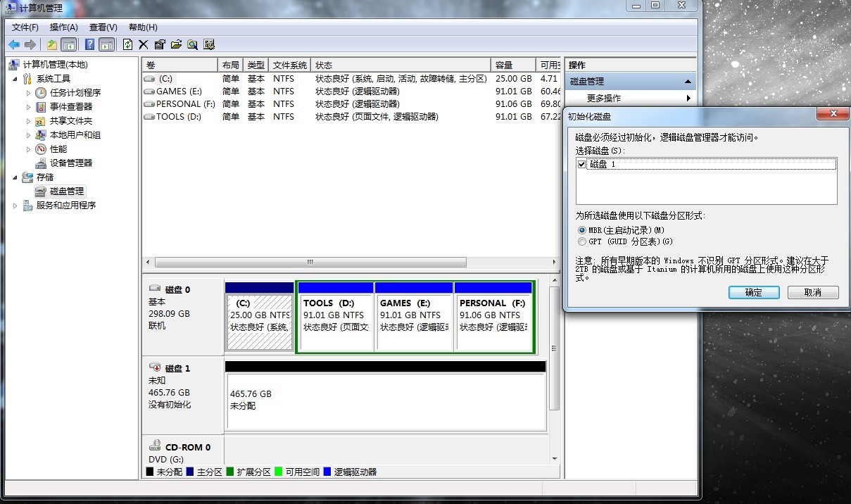Click the 取消 button in dialog
This screenshot has height=504, width=851.
(x=813, y=292)
